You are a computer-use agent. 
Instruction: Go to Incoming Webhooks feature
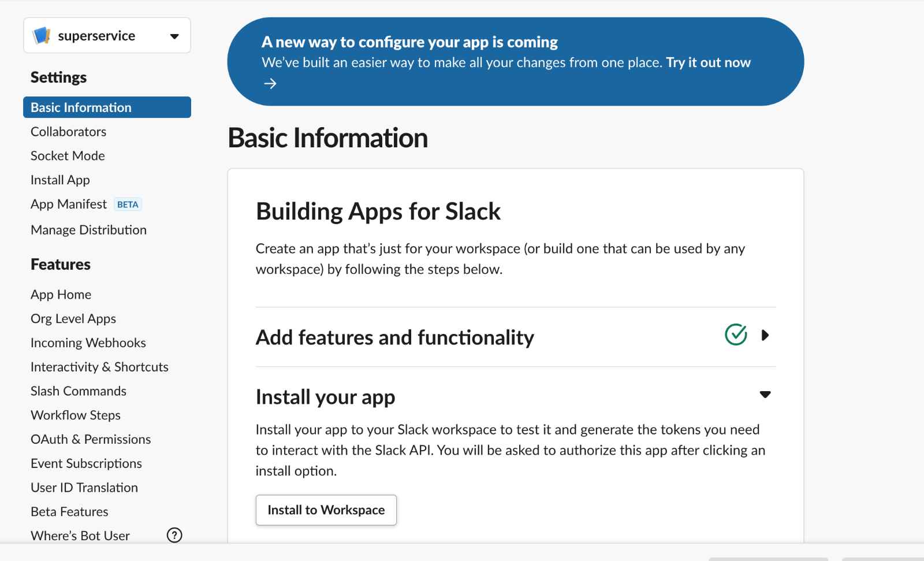88,343
